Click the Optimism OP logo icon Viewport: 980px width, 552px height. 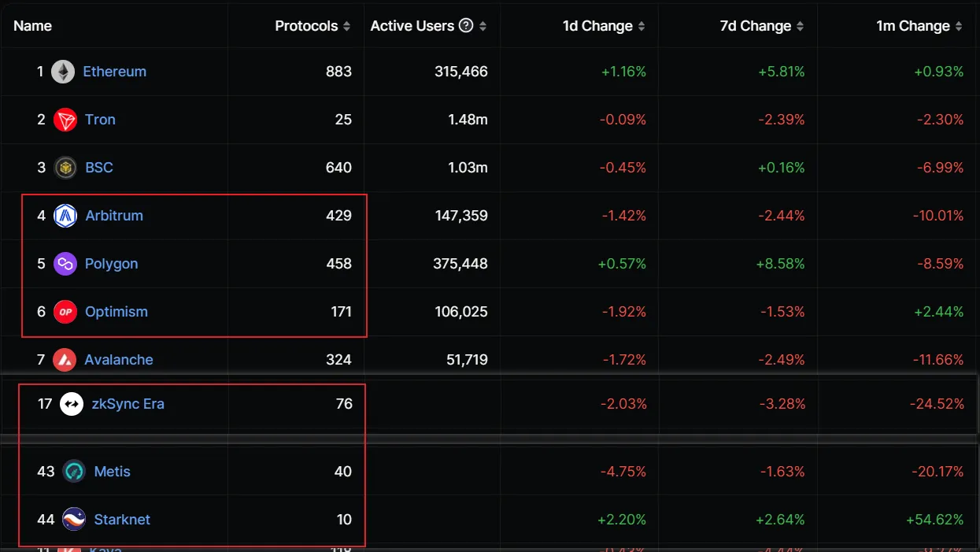click(65, 312)
